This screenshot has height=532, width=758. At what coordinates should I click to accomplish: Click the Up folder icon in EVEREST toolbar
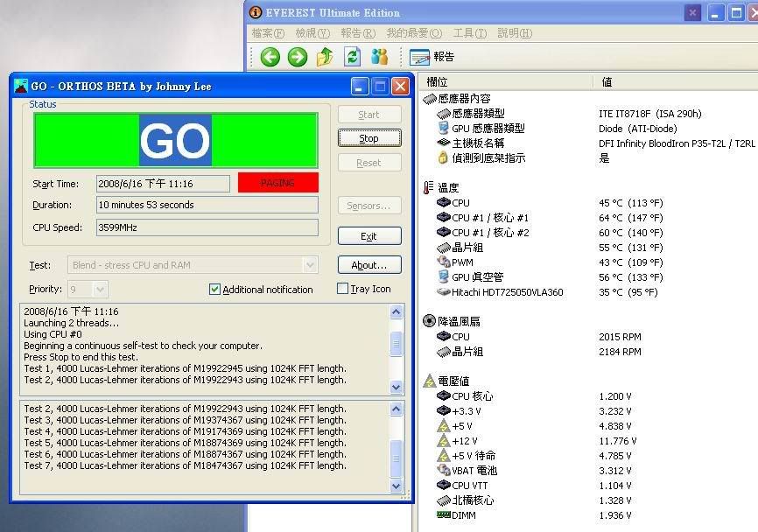(325, 57)
